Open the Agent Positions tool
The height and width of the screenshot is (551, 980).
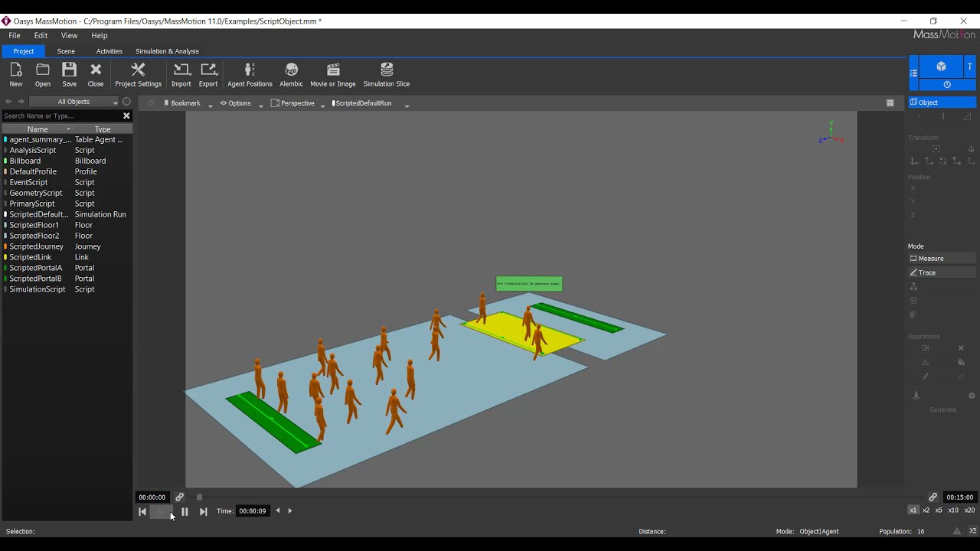tap(250, 75)
